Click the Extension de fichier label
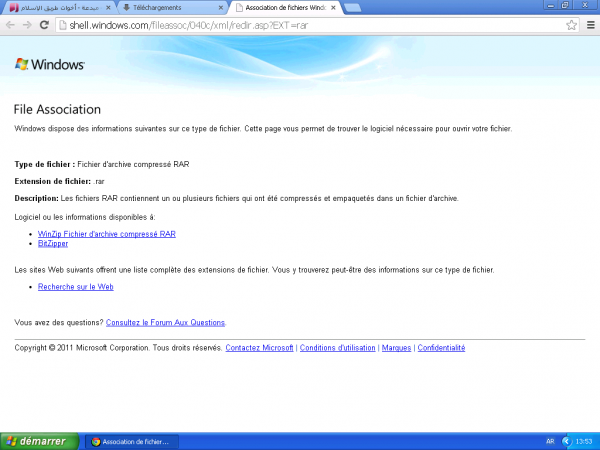 (x=53, y=181)
